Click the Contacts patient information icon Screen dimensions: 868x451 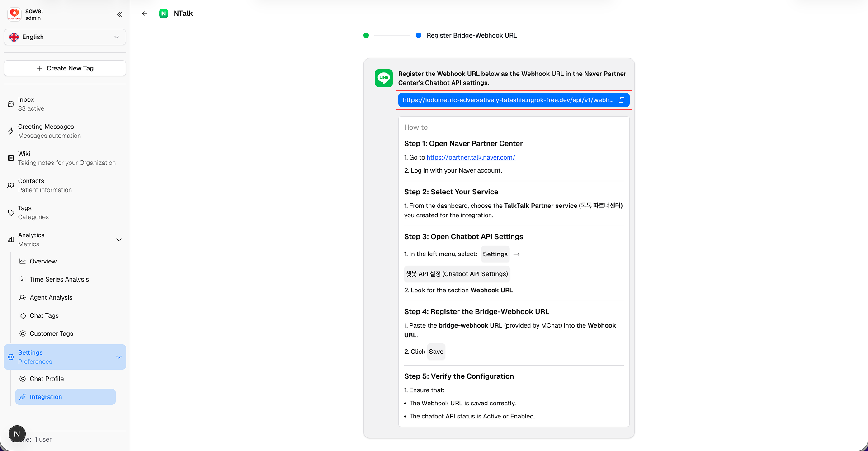(x=10, y=185)
